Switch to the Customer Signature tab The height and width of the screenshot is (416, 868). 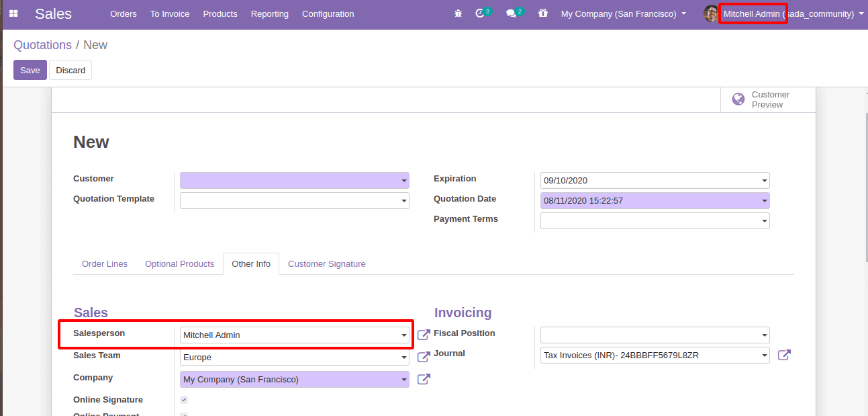327,264
